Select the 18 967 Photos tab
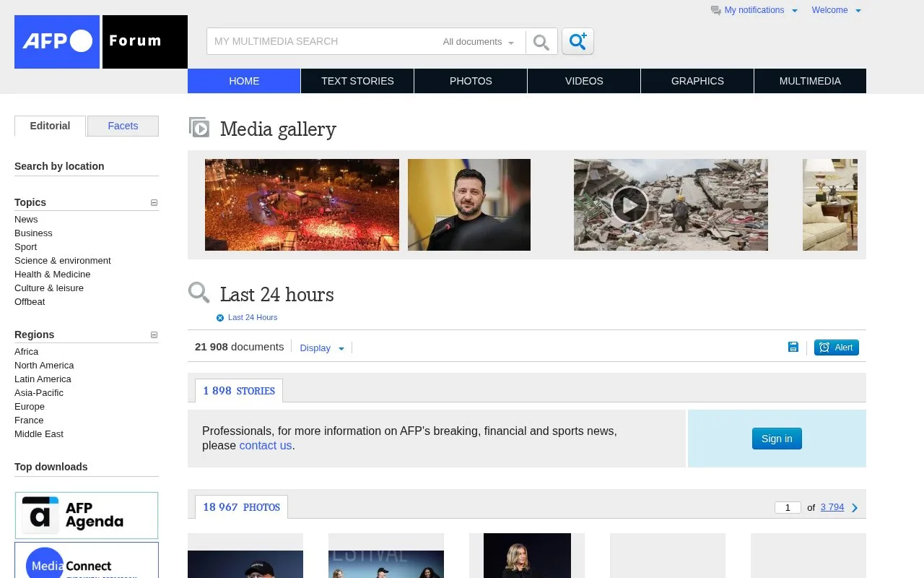 pos(241,507)
